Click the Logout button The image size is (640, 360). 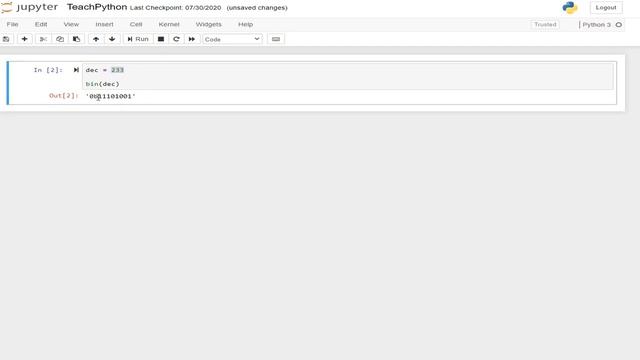point(606,7)
